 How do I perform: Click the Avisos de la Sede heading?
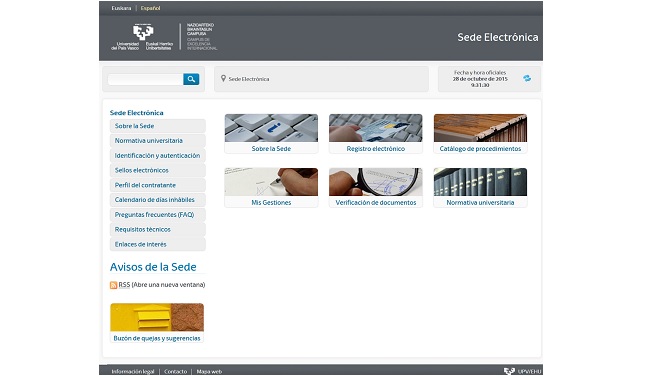(x=153, y=267)
